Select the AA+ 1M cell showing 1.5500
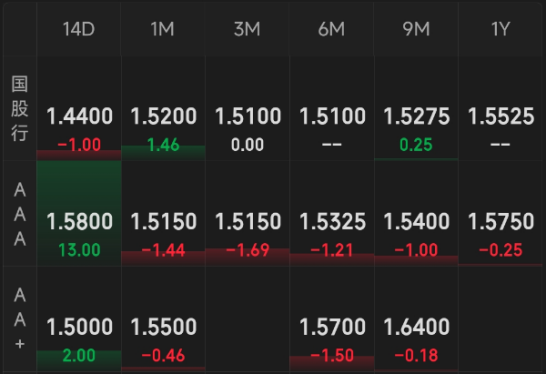 tap(163, 319)
